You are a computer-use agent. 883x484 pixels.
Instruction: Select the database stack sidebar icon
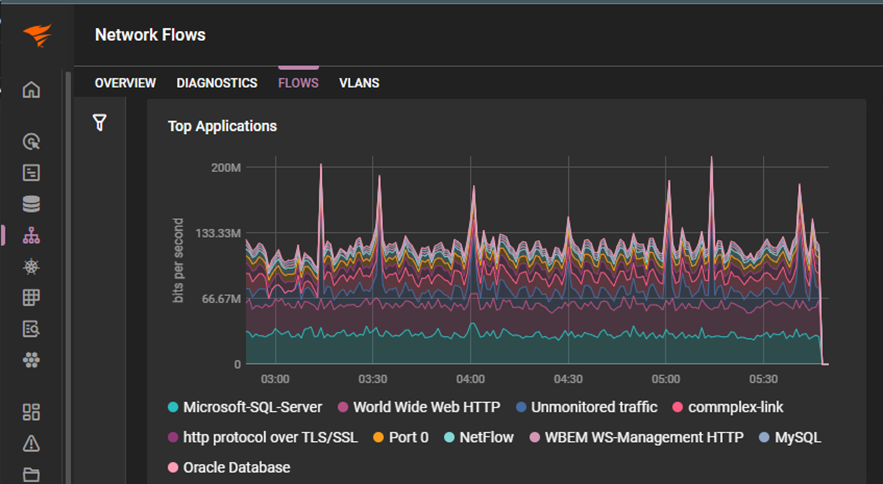click(31, 204)
